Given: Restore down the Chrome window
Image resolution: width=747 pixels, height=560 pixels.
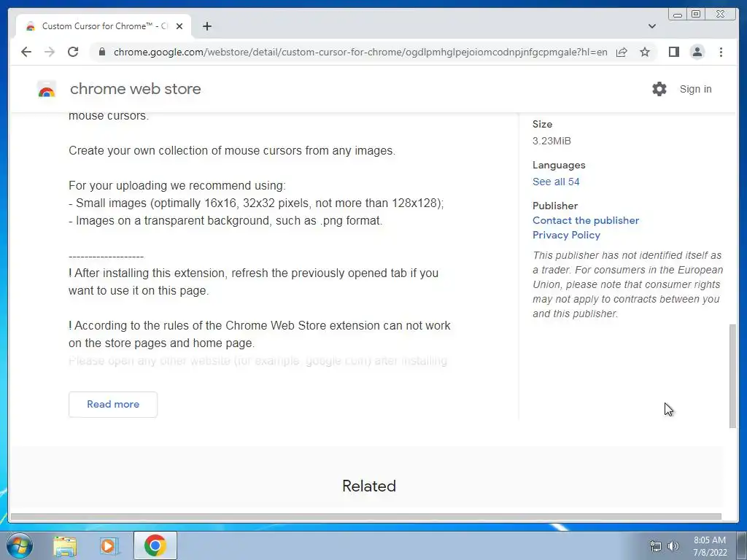Looking at the screenshot, I should [696, 15].
